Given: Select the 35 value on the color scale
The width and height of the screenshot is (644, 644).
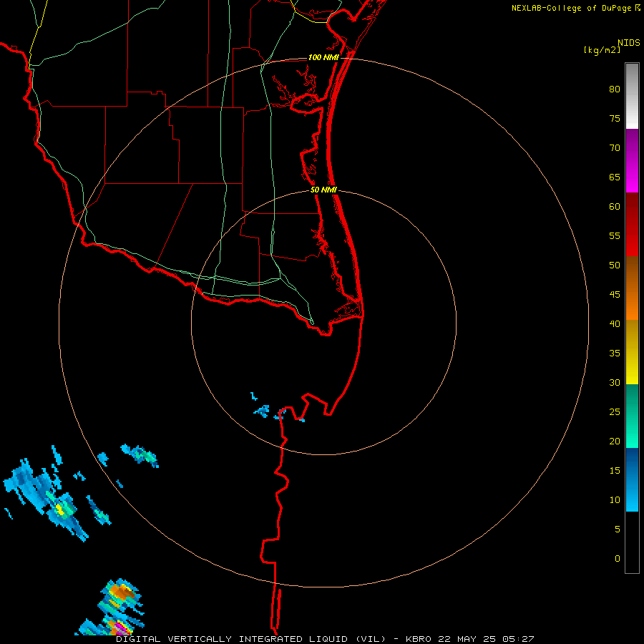Looking at the screenshot, I should (x=615, y=353).
